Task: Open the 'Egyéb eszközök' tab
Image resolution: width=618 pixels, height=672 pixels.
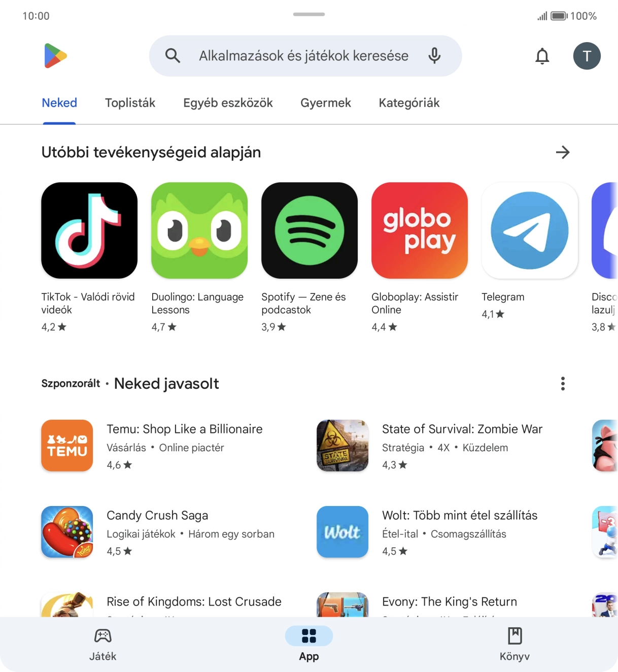Action: (x=228, y=103)
